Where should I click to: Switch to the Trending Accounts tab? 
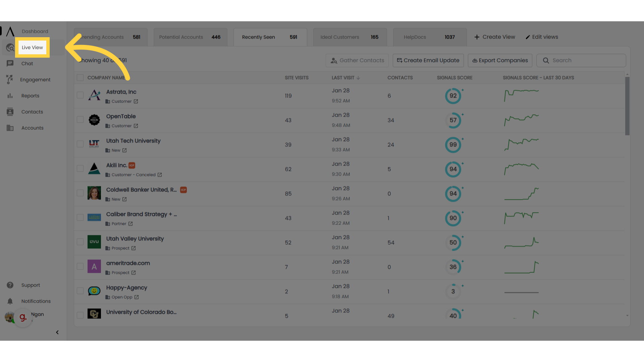tap(111, 37)
